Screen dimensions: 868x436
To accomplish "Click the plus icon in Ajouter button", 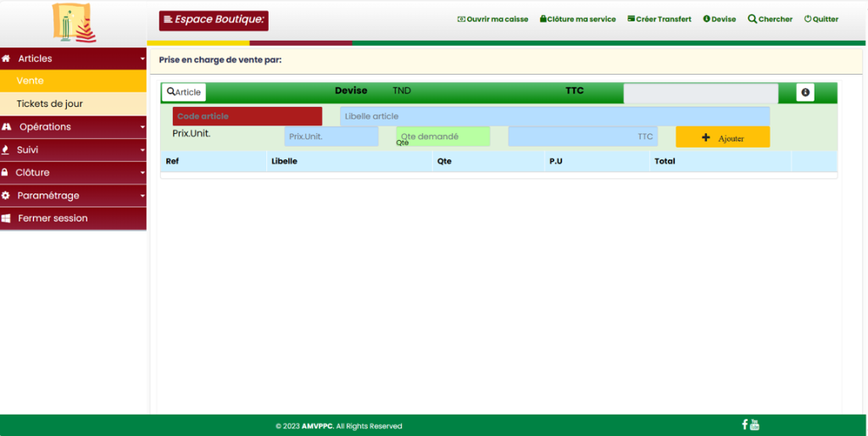I will [706, 137].
